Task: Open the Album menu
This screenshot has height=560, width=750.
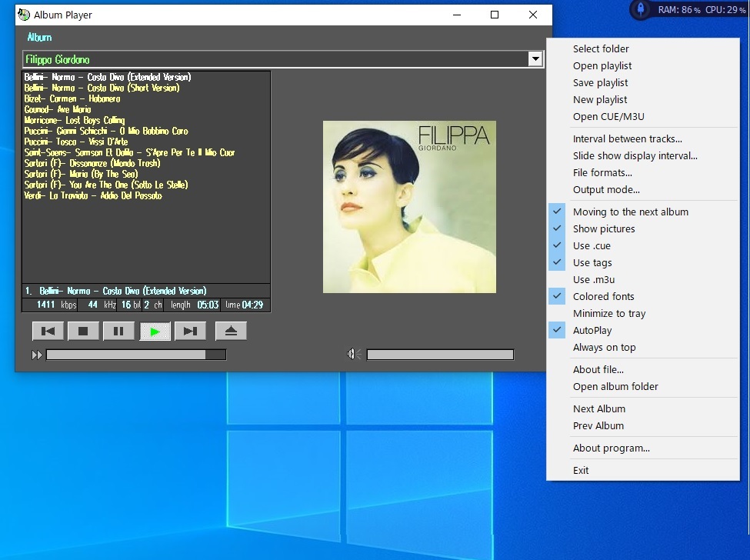Action: (38, 37)
